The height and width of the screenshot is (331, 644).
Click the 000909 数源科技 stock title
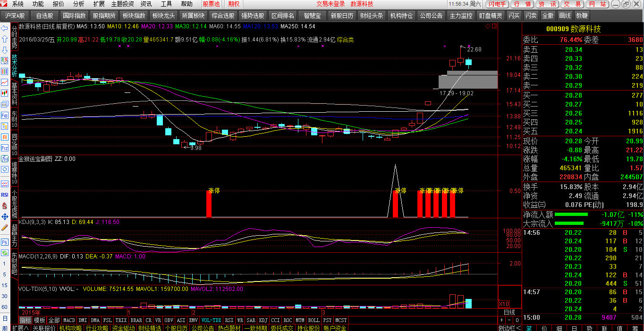pos(573,29)
